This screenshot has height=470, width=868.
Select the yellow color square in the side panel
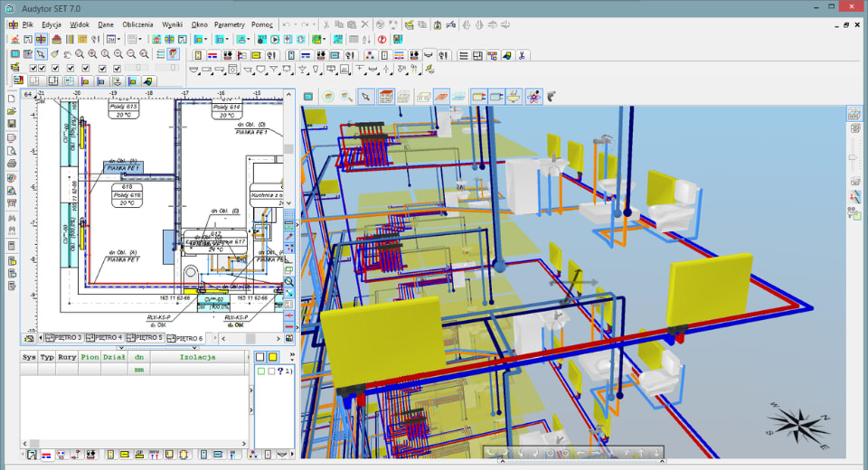pyautogui.click(x=272, y=358)
